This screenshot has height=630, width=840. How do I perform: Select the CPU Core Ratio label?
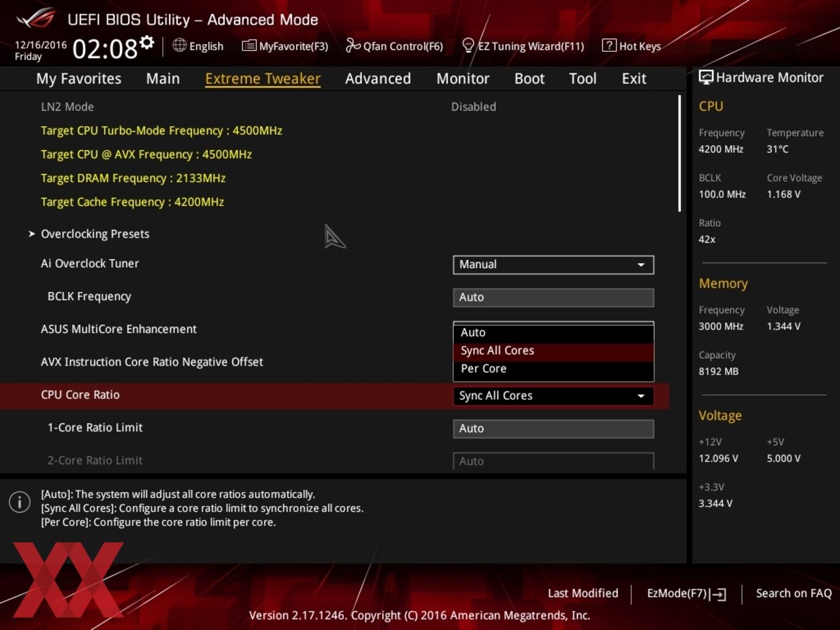[80, 395]
